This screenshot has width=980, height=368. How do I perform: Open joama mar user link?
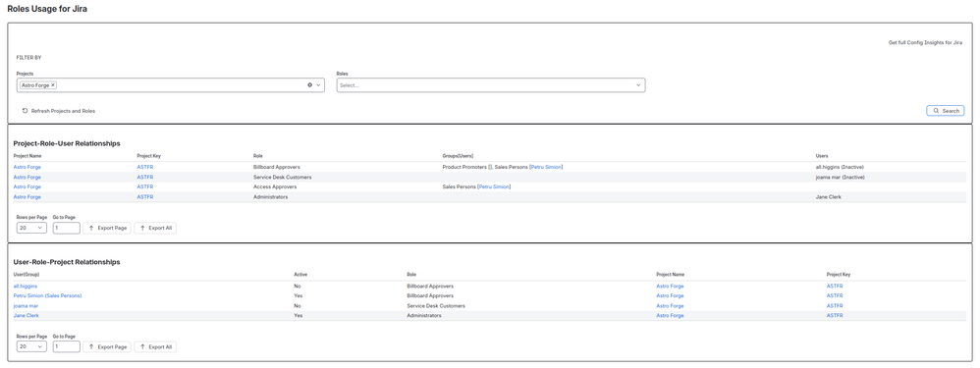tap(26, 306)
